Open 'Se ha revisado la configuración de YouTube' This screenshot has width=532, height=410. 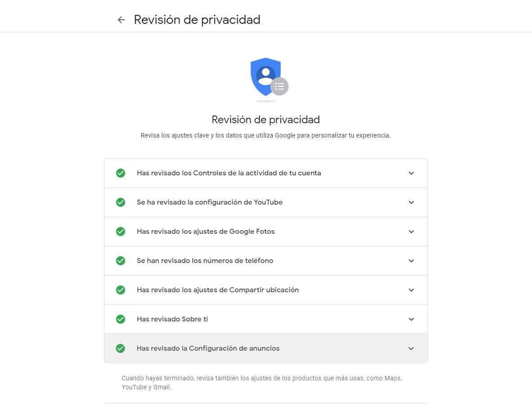[x=210, y=202]
